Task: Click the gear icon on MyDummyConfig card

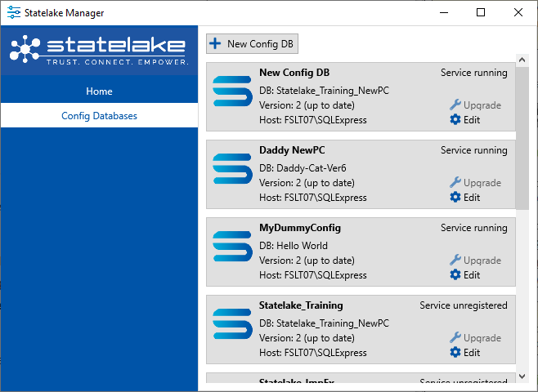Action: click(x=455, y=275)
